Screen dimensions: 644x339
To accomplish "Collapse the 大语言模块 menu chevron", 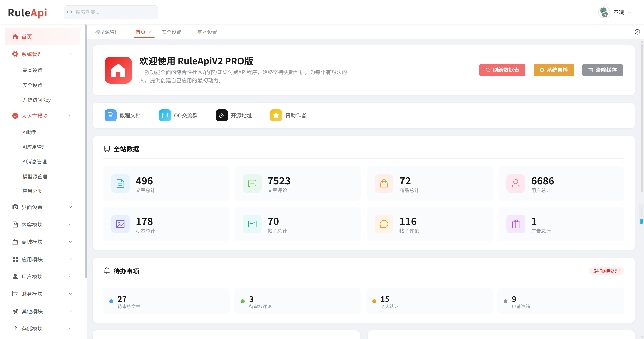I will click(x=70, y=116).
